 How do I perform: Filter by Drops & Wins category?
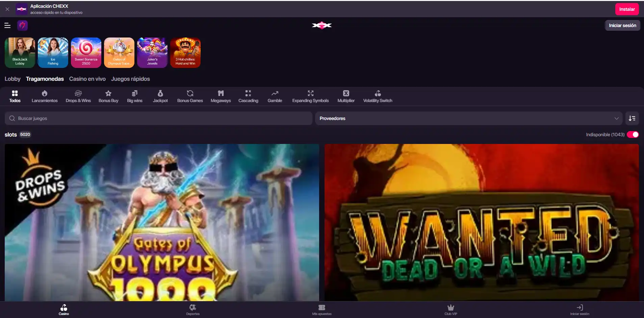point(78,96)
